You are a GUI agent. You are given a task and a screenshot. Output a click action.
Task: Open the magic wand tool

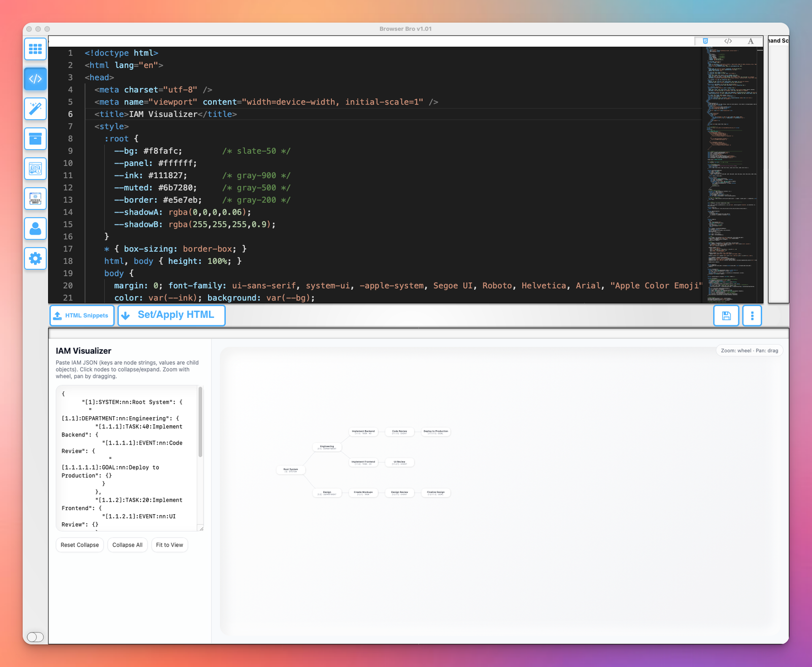coord(35,109)
